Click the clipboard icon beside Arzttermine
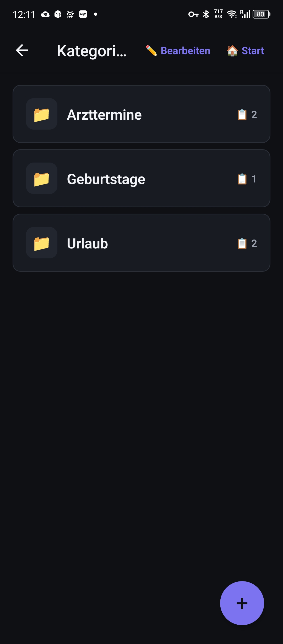The height and width of the screenshot is (644, 283). (242, 114)
